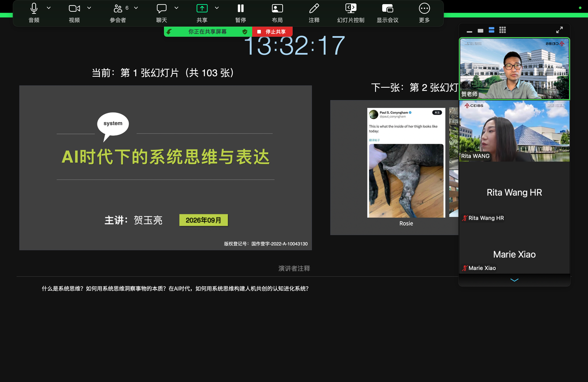This screenshot has width=588, height=382.
Task: Toggle camera with the 视频 icon
Action: (x=74, y=8)
